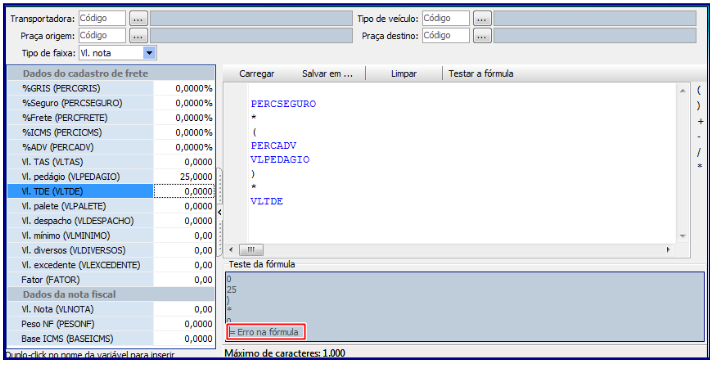The width and height of the screenshot is (710, 365).
Task: Insert minus operator into formula
Action: 700,136
